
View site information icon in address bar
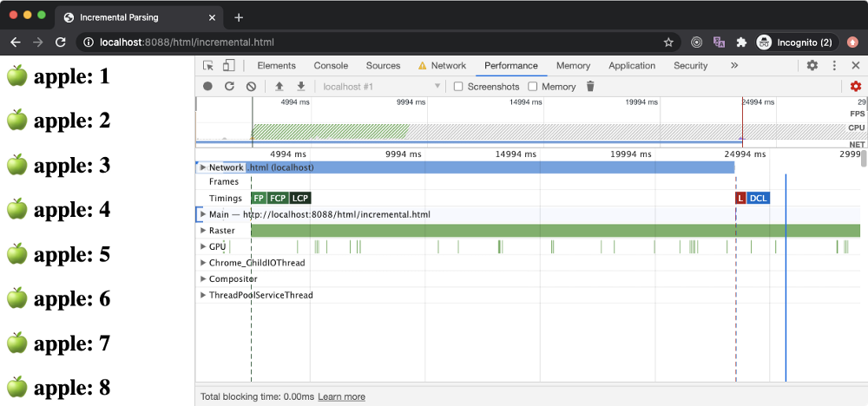88,42
